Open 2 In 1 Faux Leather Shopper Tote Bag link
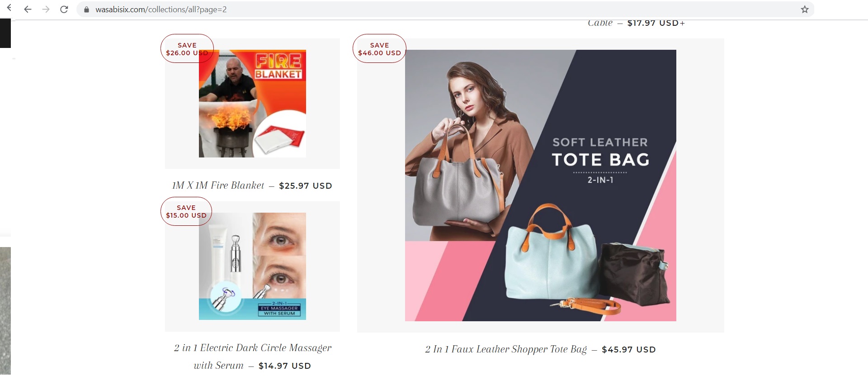The height and width of the screenshot is (376, 868). point(506,349)
